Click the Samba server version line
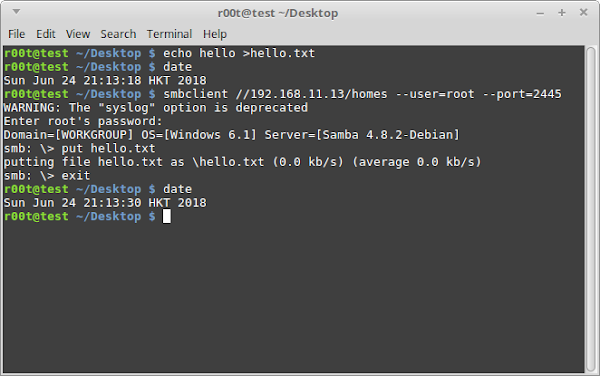Viewport: 600px width, 376px height. (x=231, y=135)
